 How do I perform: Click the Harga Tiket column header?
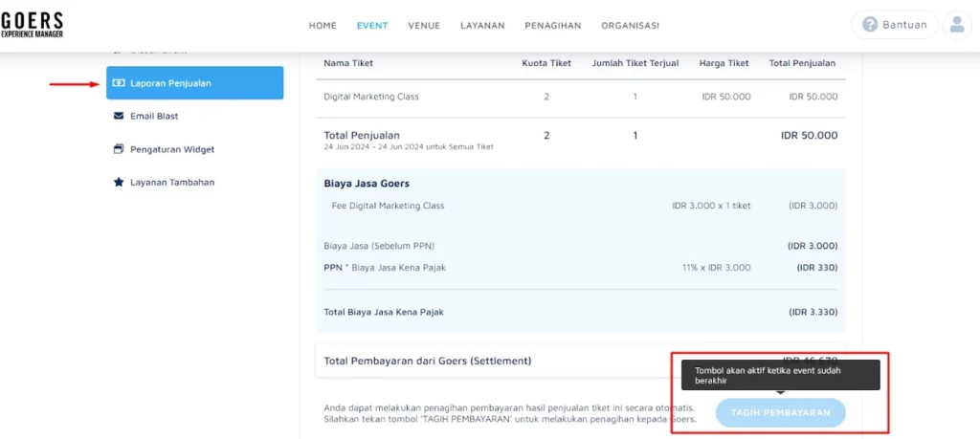pyautogui.click(x=725, y=63)
